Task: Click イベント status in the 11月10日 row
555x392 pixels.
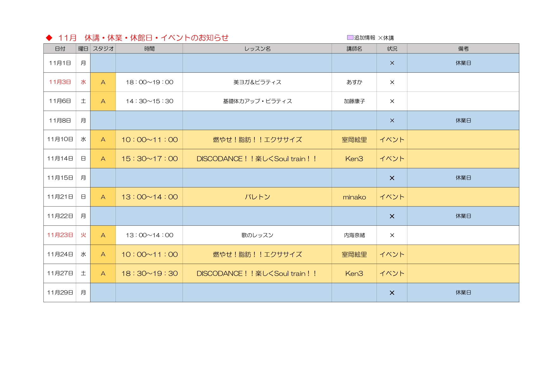Action: tap(392, 140)
